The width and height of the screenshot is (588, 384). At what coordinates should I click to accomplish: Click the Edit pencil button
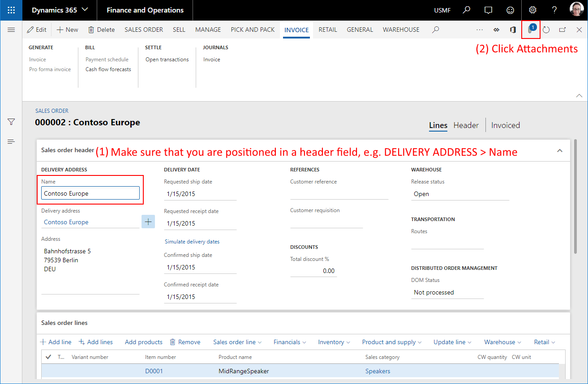click(37, 30)
